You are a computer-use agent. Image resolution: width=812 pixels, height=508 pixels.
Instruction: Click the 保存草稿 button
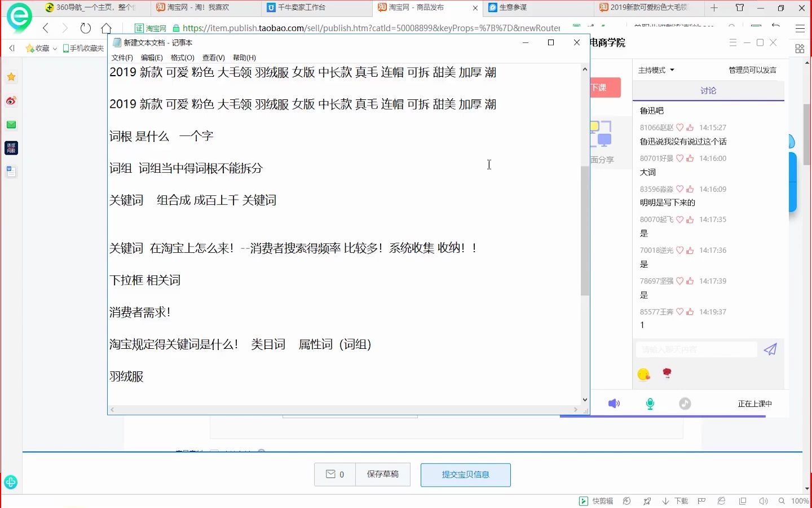pos(383,474)
